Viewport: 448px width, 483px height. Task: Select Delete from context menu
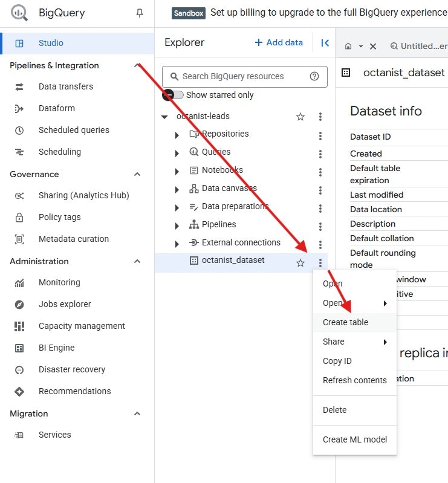pos(355,410)
